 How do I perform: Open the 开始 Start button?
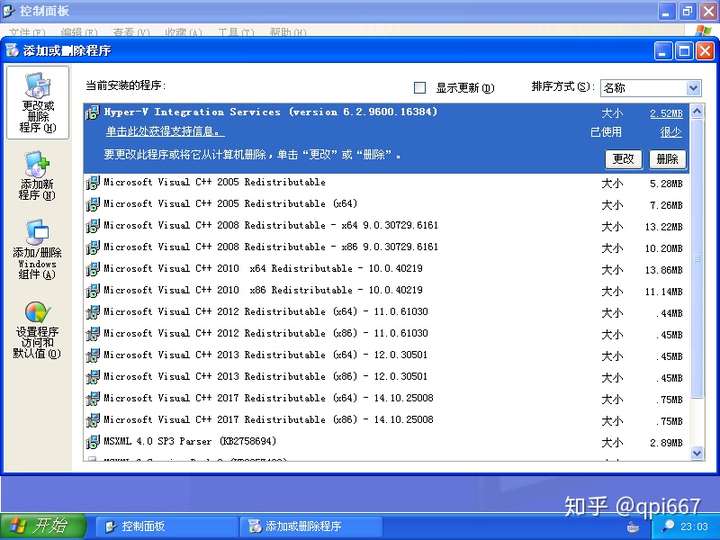pos(43,526)
